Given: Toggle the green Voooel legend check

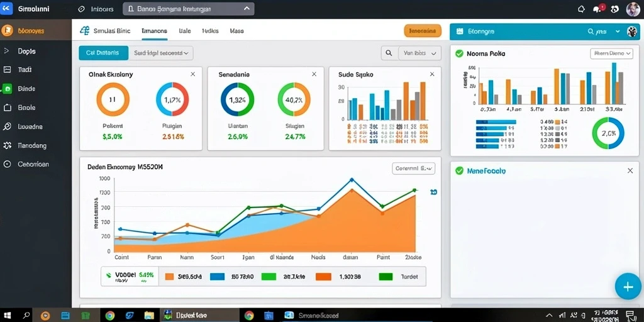Looking at the screenshot, I should (x=109, y=275).
